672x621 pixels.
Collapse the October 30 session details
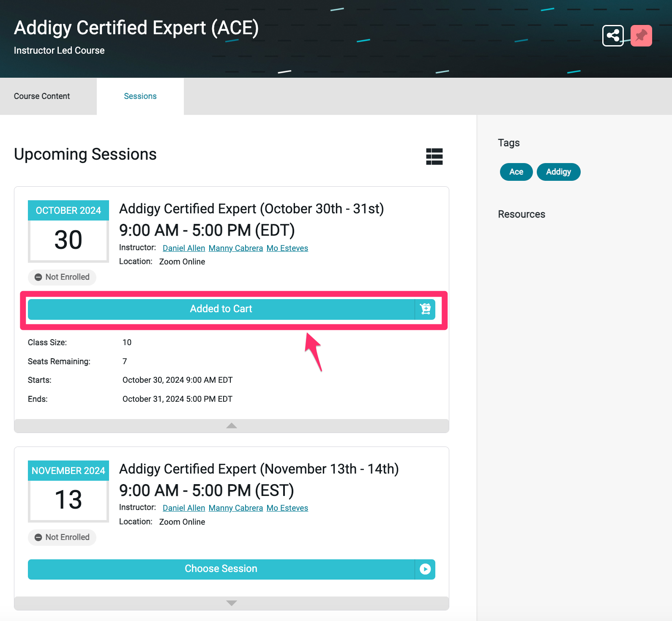tap(232, 426)
